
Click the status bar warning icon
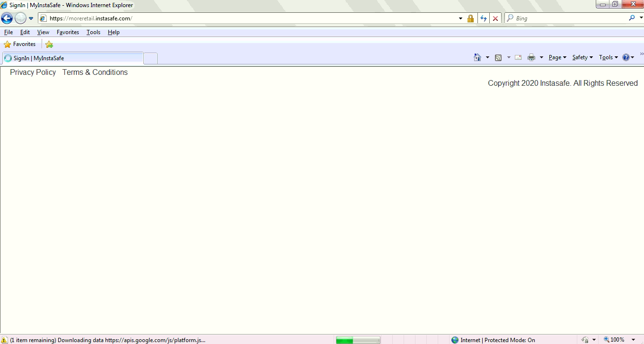pyautogui.click(x=5, y=340)
